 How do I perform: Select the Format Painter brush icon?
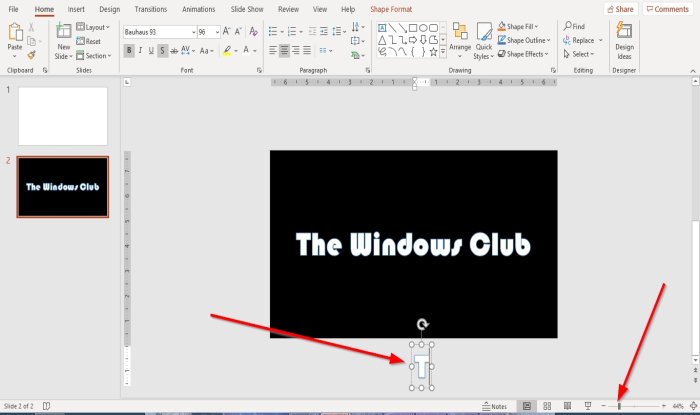31,55
